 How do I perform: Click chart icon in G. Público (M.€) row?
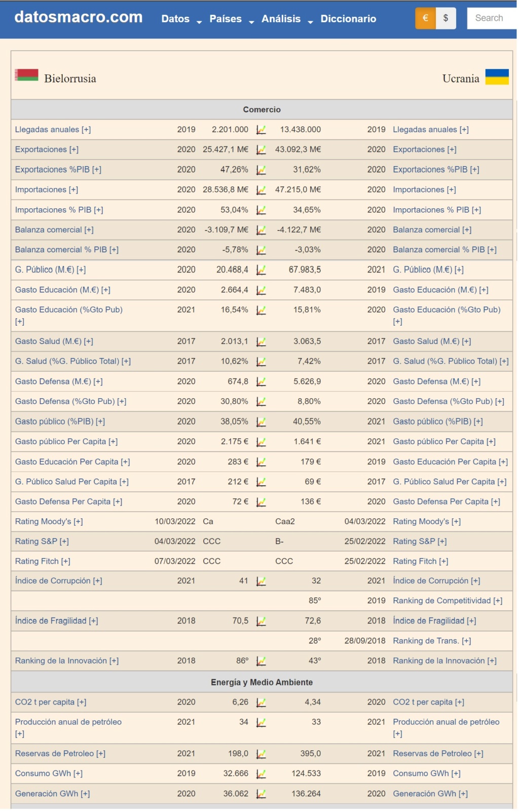coord(261,270)
